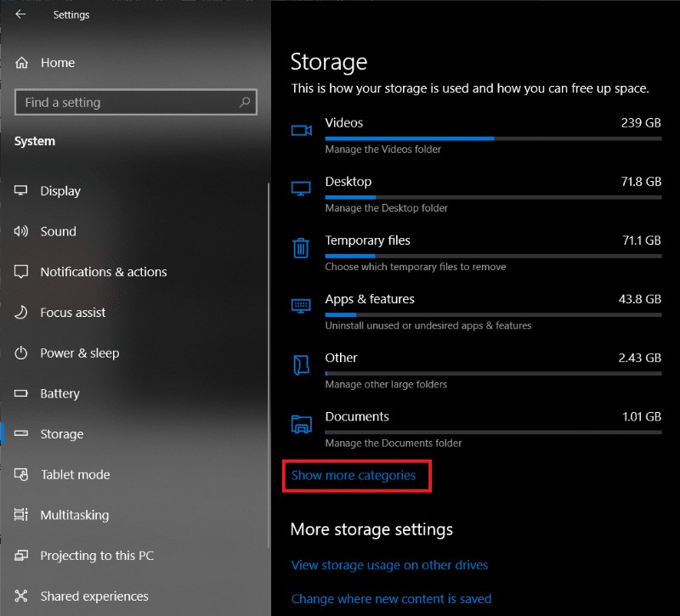Click the 'More storage settings' heading
The height and width of the screenshot is (616, 680).
(371, 529)
